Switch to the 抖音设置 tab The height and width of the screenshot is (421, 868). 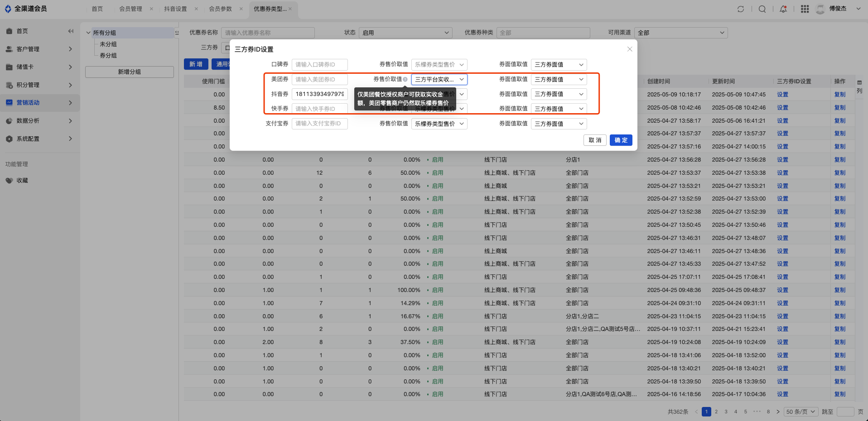pyautogui.click(x=175, y=9)
